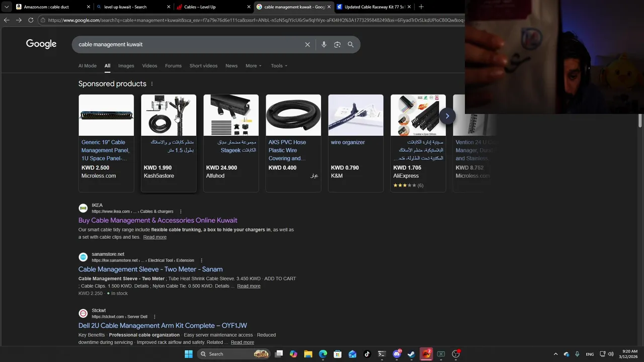Open the three-dot menu beside Stckwt result
This screenshot has height=362, width=644.
tap(154, 317)
